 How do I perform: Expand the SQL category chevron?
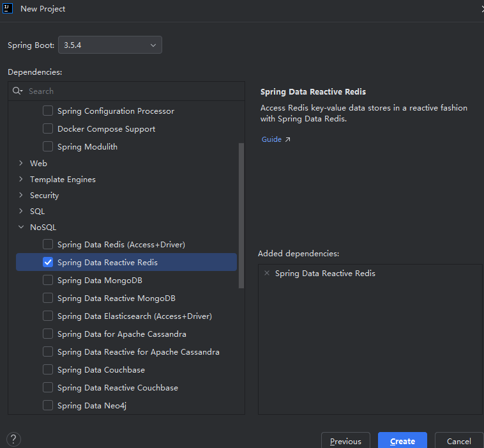click(21, 212)
